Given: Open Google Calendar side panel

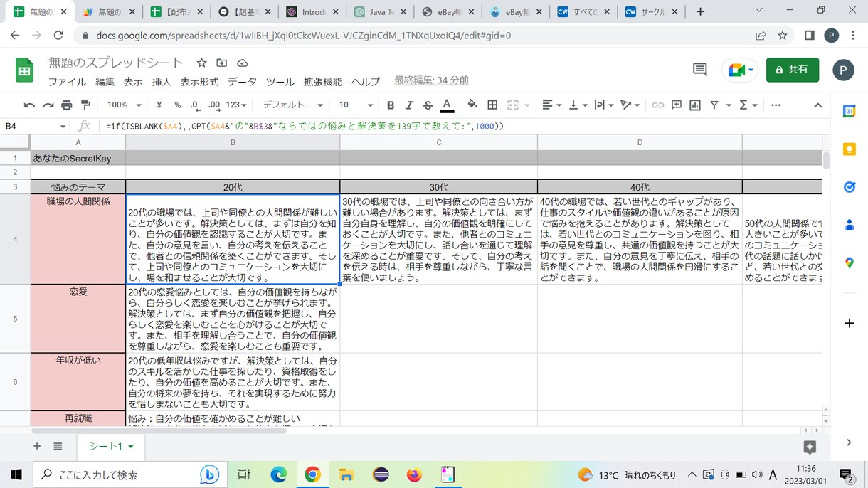Looking at the screenshot, I should pyautogui.click(x=849, y=111).
